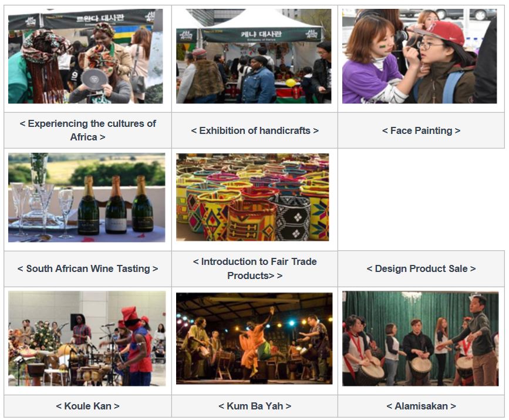Click the 'Alamisakan' caption
This screenshot has height=420, width=509.
point(421,406)
